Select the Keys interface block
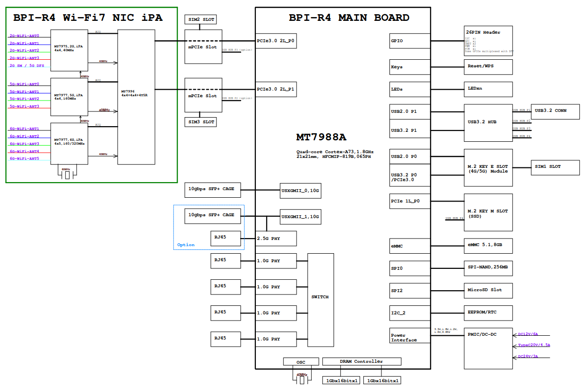 point(410,67)
